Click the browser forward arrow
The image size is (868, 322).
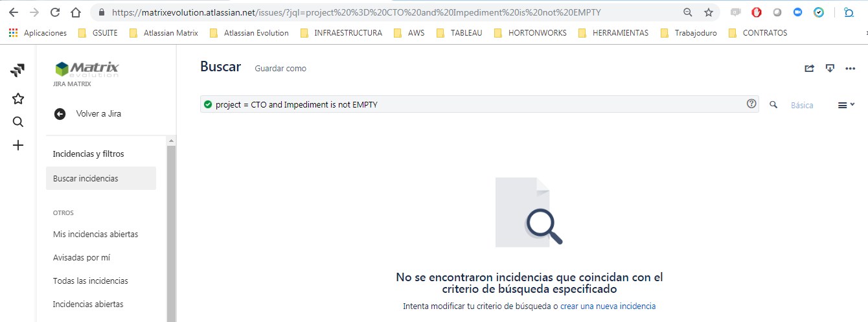[34, 12]
